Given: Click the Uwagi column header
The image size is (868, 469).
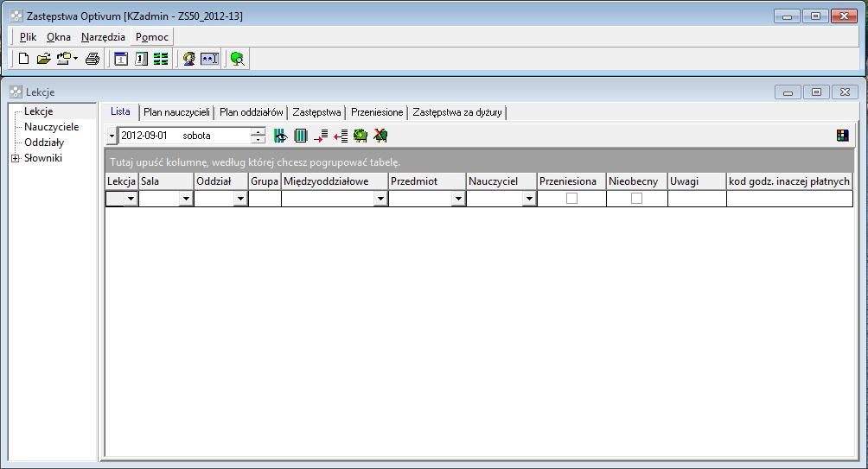Looking at the screenshot, I should coord(697,181).
